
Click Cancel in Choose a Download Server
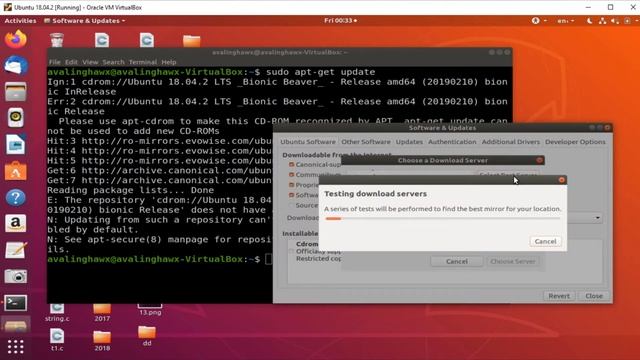[457, 261]
